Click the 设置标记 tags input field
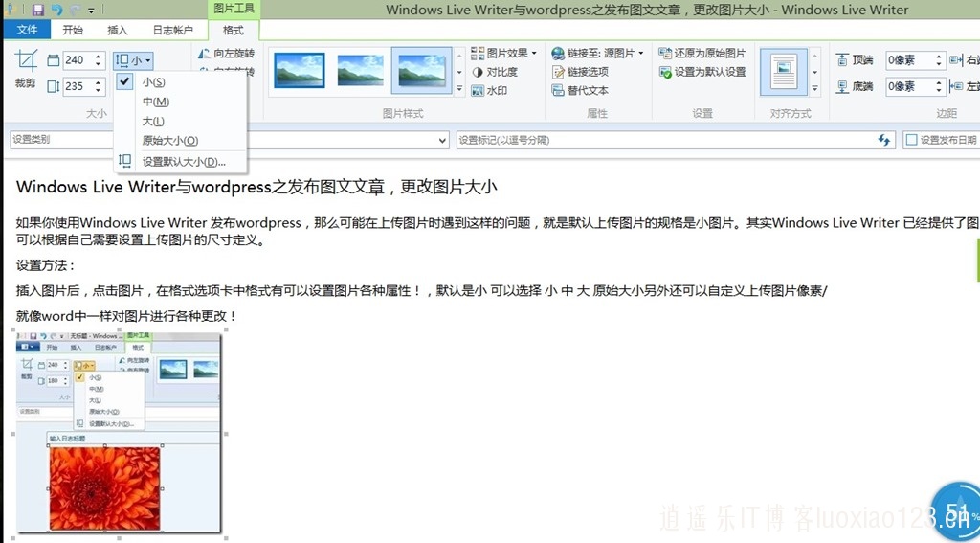Viewport: 980px width, 543px height. coord(676,140)
